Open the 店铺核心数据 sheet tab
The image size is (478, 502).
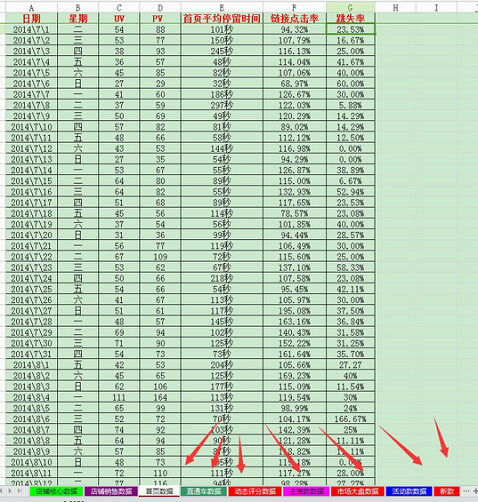(x=57, y=491)
